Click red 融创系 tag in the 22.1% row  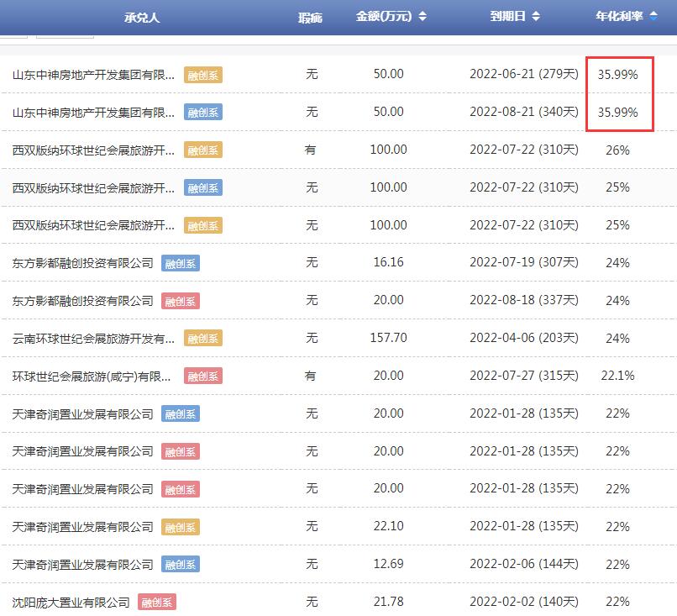[203, 376]
